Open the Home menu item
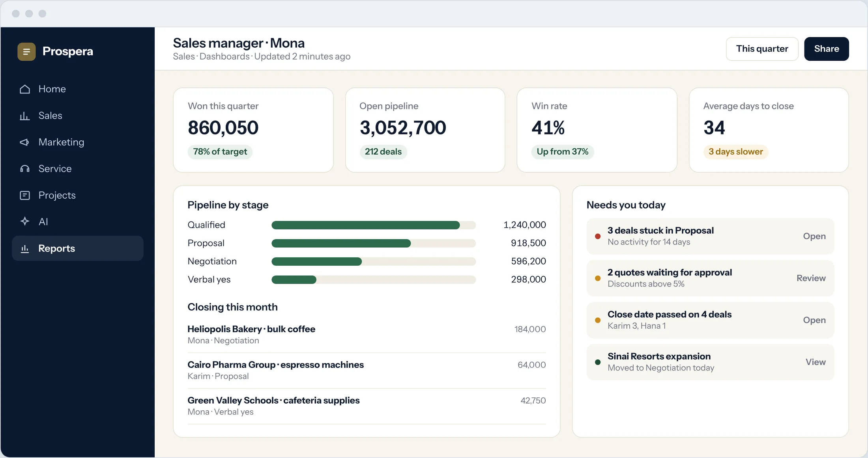Image resolution: width=868 pixels, height=458 pixels. coord(78,89)
